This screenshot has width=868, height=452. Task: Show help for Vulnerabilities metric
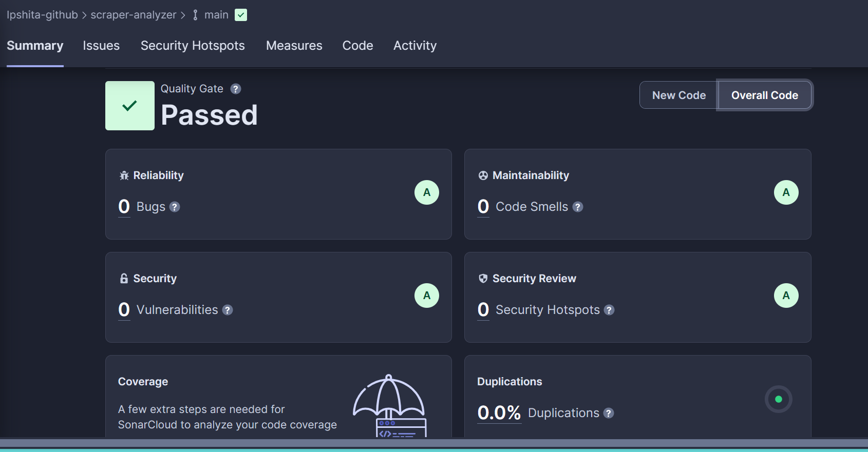(x=228, y=310)
